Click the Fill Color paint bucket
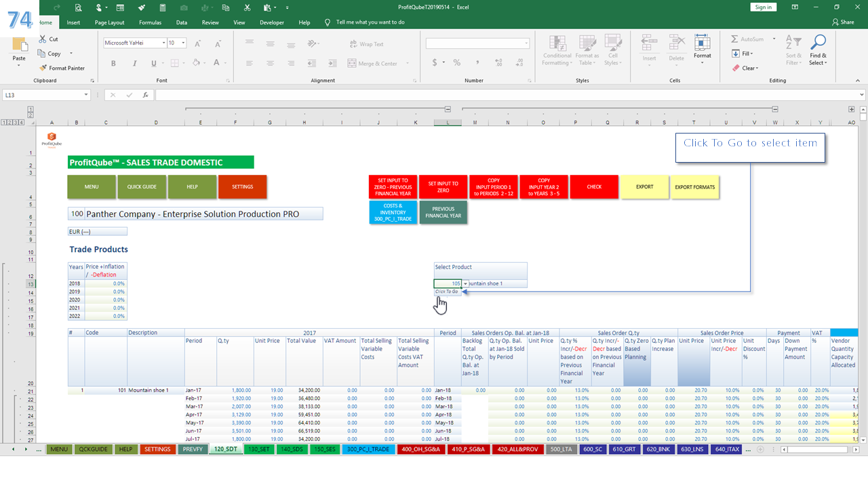 click(196, 63)
